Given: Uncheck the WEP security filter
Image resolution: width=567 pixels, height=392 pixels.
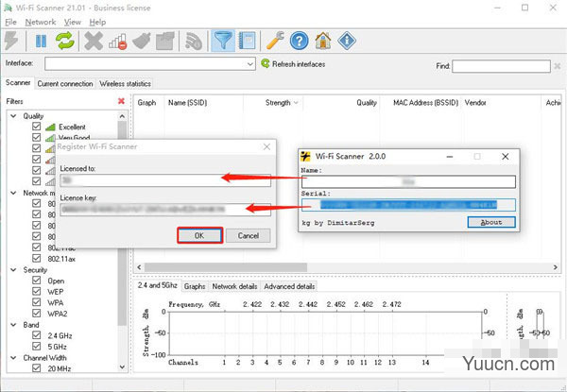Looking at the screenshot, I should pyautogui.click(x=36, y=291).
